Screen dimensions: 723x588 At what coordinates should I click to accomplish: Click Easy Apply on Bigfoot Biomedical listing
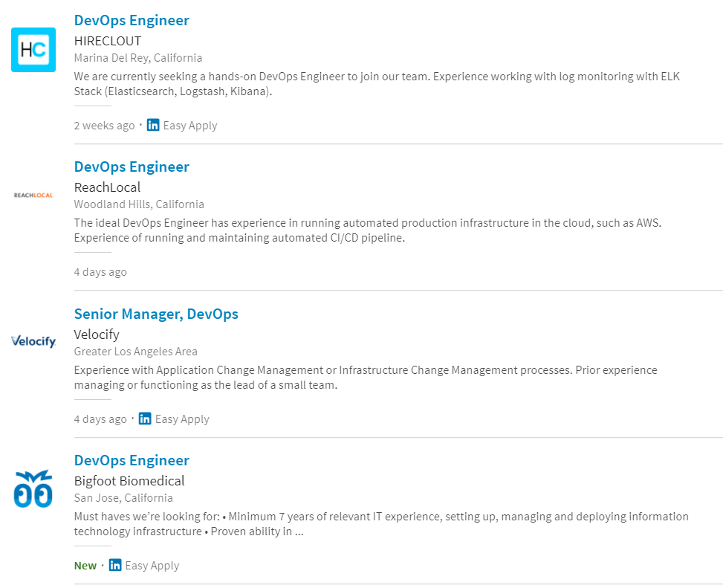click(152, 565)
